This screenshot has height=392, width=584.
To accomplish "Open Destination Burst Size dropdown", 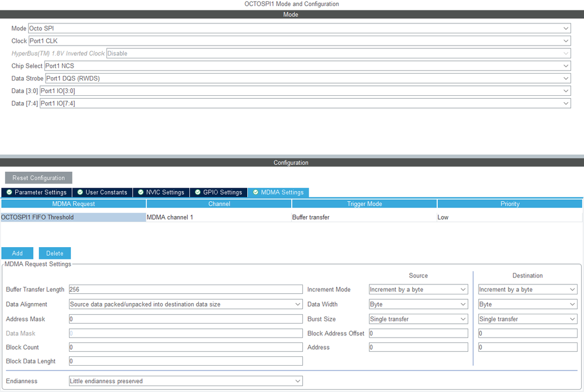I will coord(528,319).
